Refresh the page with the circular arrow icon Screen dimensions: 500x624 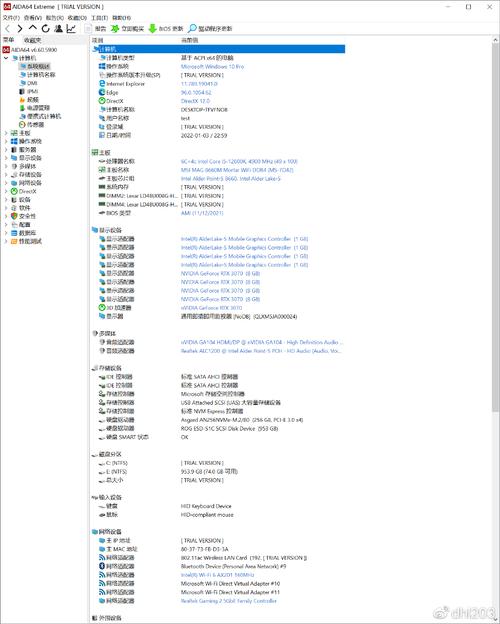click(45, 29)
